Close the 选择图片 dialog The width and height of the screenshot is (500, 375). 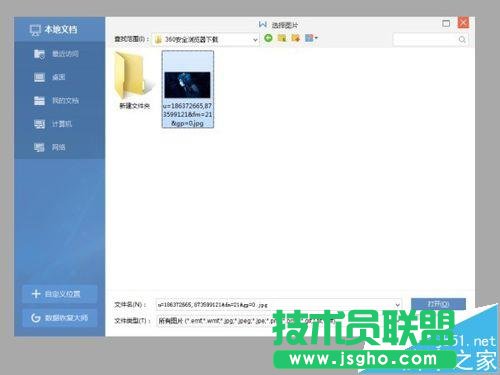pyautogui.click(x=463, y=23)
